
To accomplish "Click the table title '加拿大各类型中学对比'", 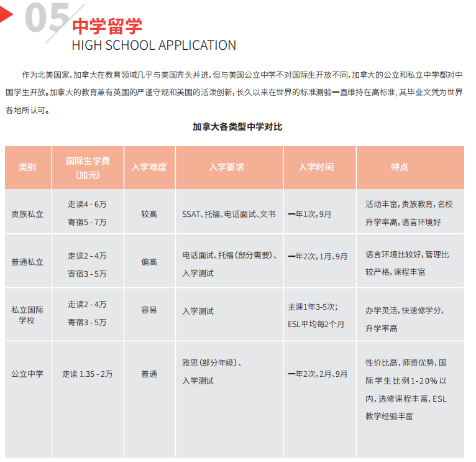I will [x=237, y=127].
